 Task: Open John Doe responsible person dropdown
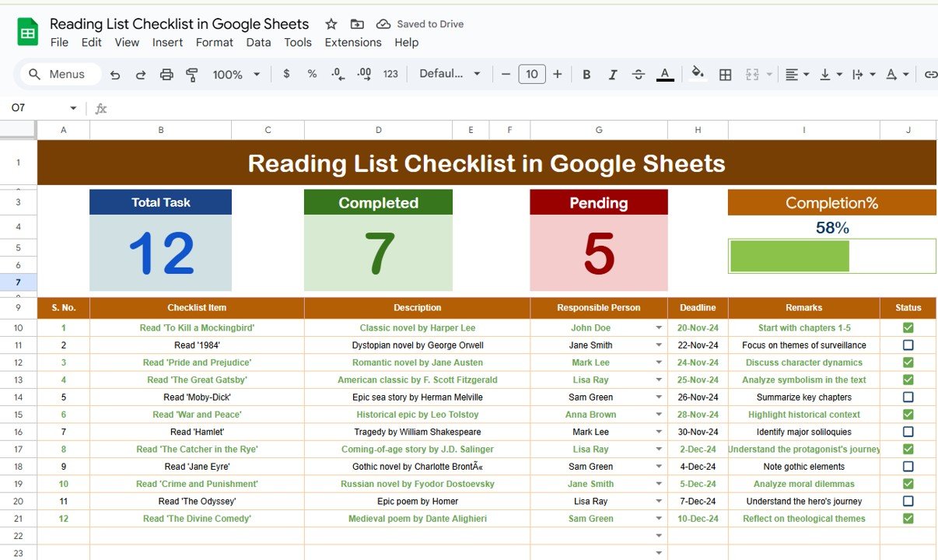[x=659, y=328]
